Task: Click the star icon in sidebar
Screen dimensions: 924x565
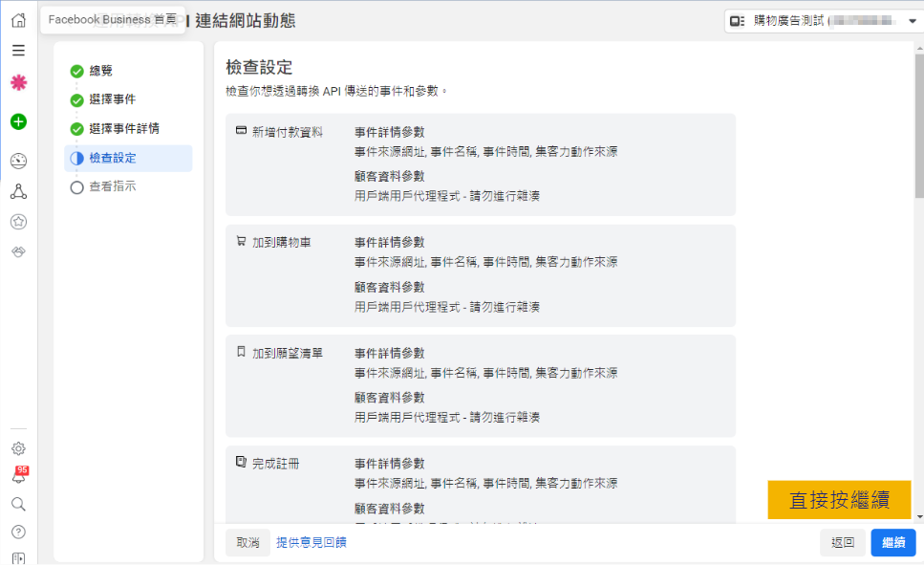Action: (x=18, y=221)
